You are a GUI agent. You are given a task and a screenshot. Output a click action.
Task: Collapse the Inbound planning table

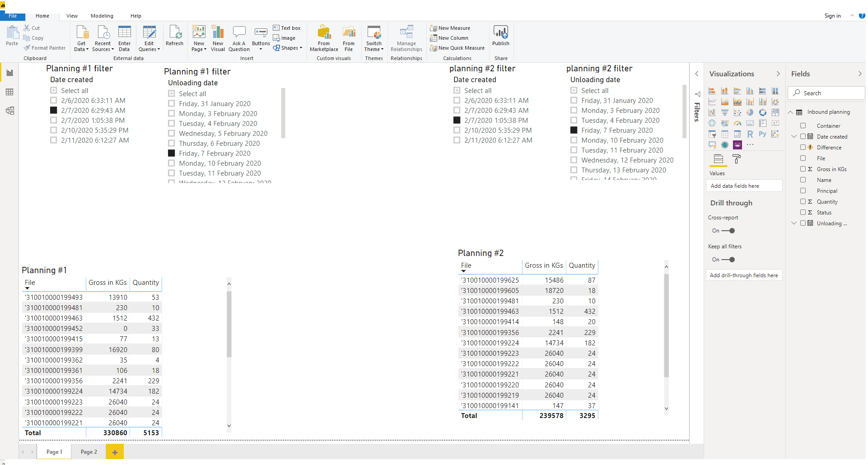(791, 112)
